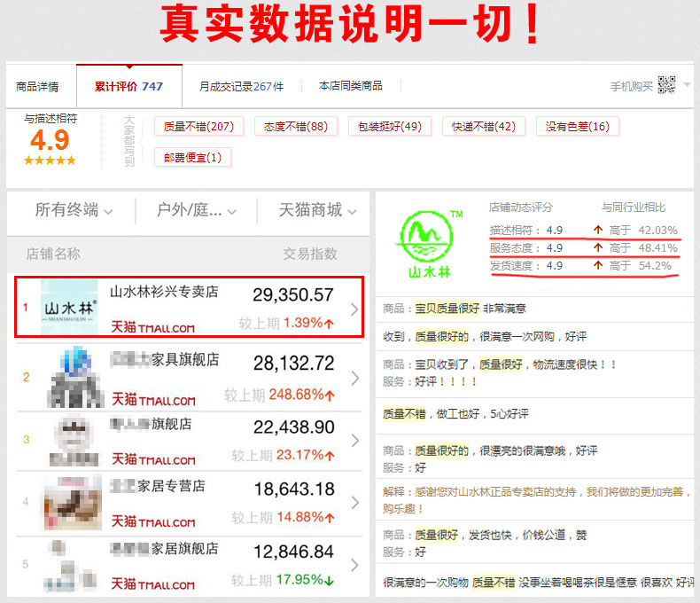This screenshot has height=603, width=700.
Task: Click up arrow beside 高于 42.03%
Action: coord(598,230)
